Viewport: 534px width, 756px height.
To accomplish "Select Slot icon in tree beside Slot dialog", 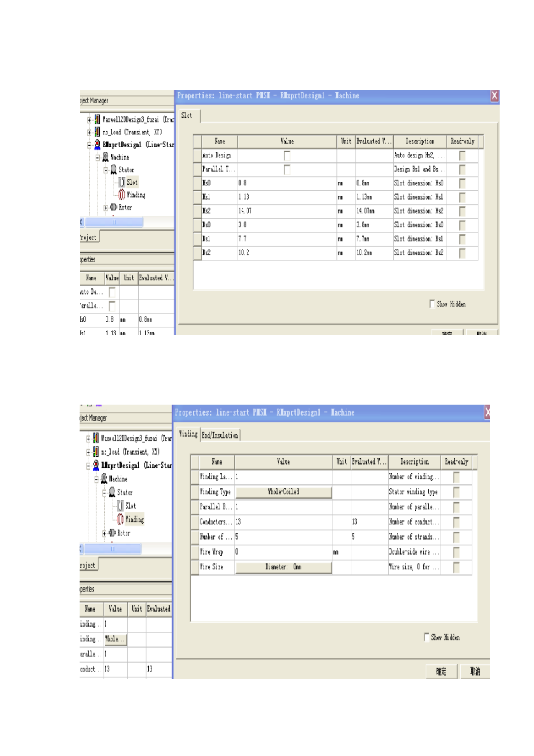I will click(122, 182).
